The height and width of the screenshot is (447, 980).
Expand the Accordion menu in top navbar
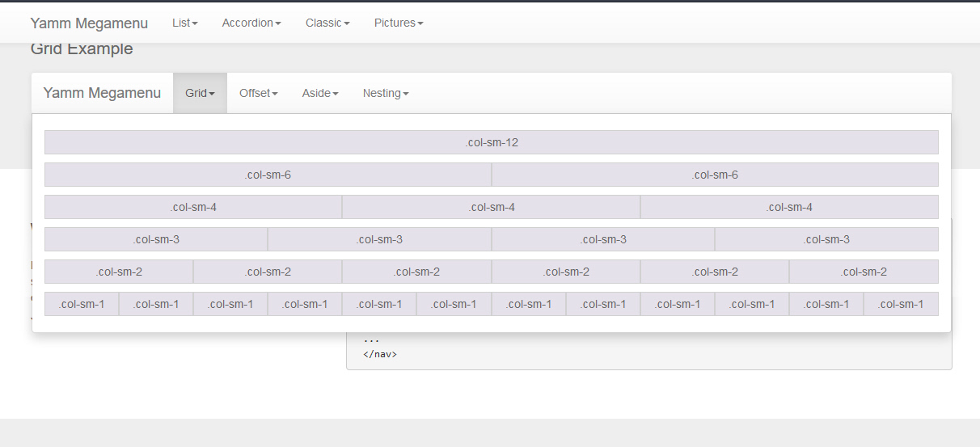click(251, 23)
